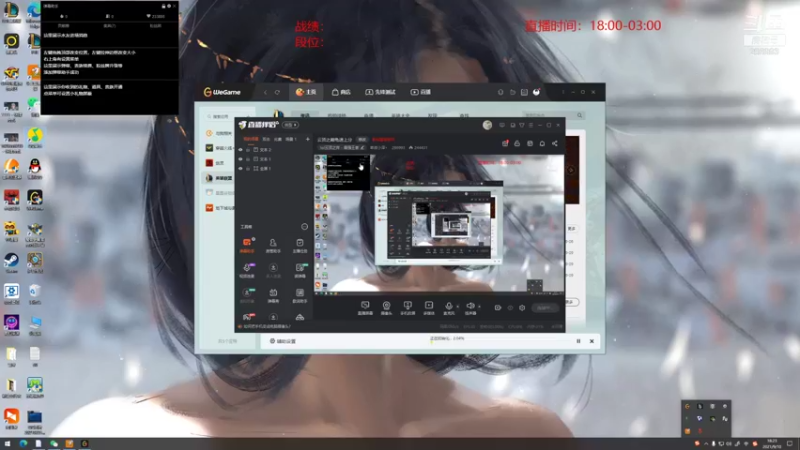Select the first scene tab in streaming app
Viewport: 800px width, 450px height.
[x=251, y=139]
